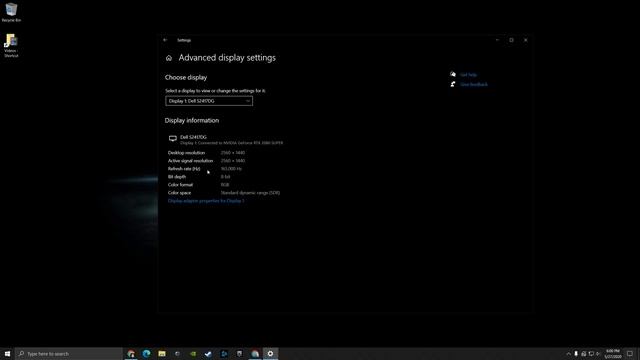Maximize the Settings window
This screenshot has width=640, height=360.
(511, 40)
